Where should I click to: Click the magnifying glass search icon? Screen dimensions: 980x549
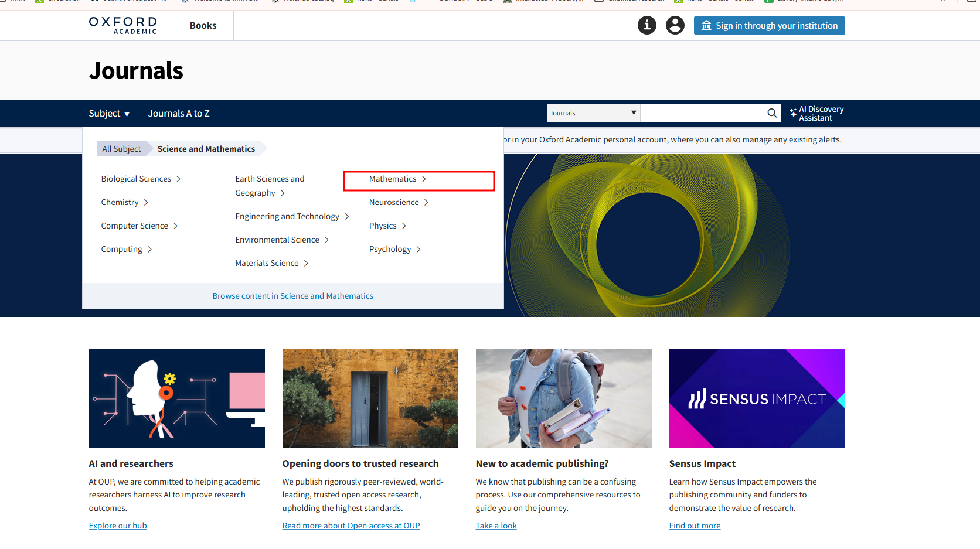[772, 113]
